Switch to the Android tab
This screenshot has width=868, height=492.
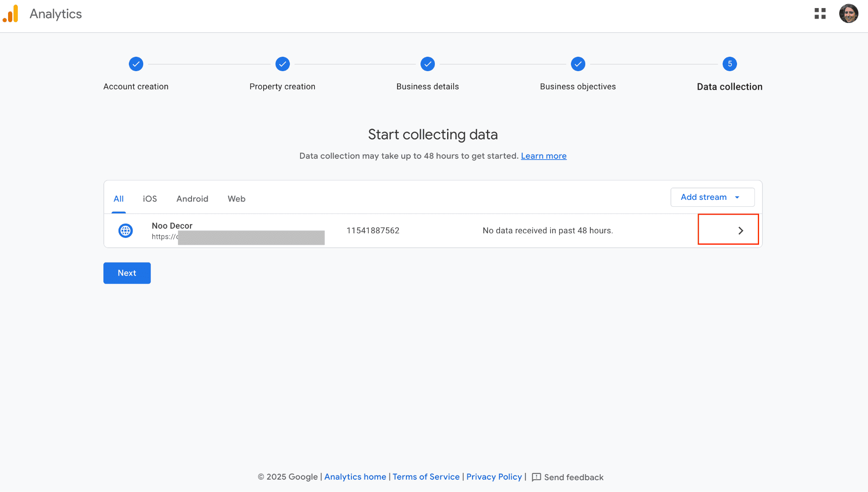[192, 199]
